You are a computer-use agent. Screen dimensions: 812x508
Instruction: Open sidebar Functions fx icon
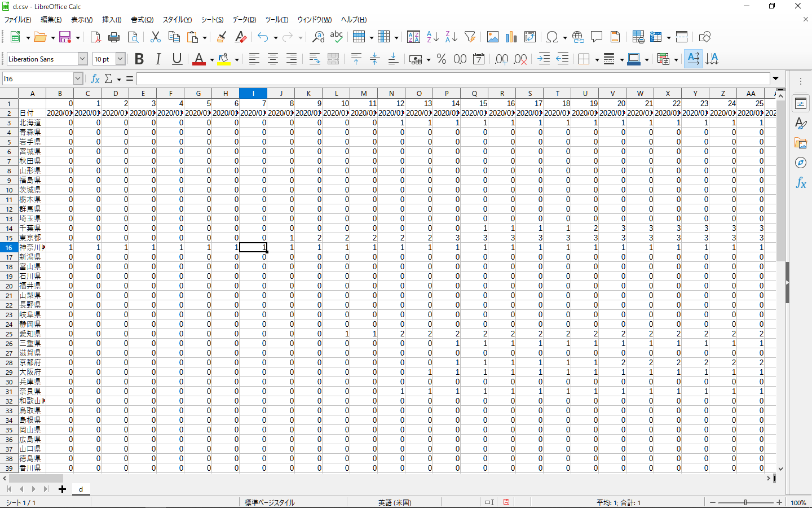[x=801, y=183]
